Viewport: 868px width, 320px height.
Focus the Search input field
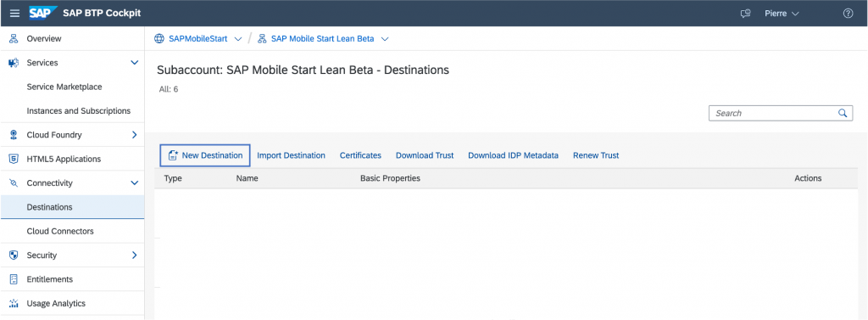774,113
